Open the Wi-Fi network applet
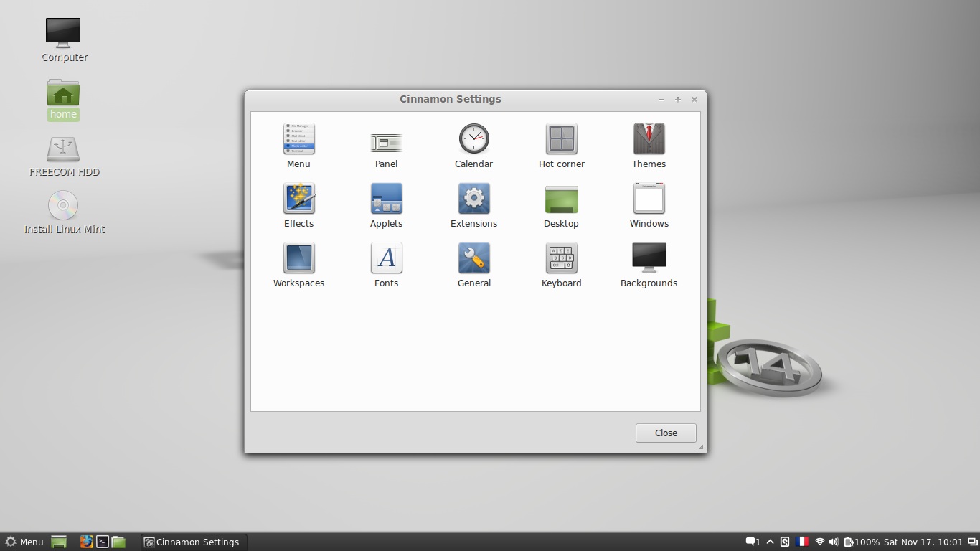 pyautogui.click(x=819, y=542)
